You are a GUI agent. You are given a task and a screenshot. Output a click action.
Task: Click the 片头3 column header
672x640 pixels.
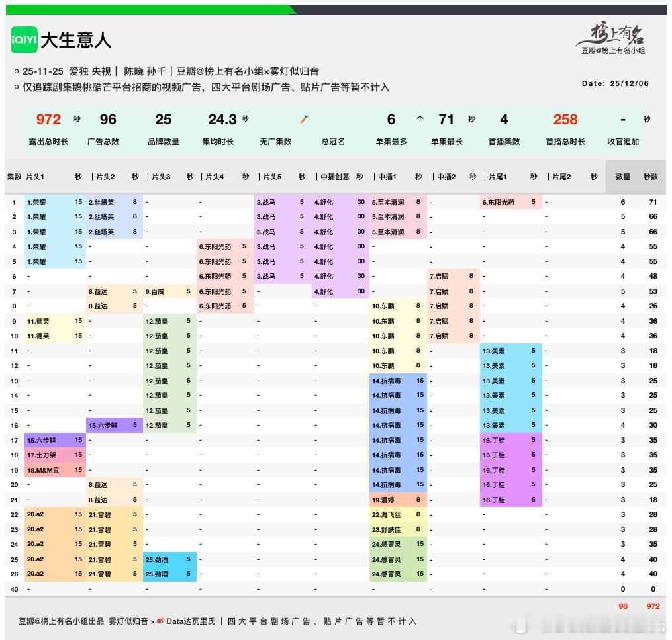[161, 177]
